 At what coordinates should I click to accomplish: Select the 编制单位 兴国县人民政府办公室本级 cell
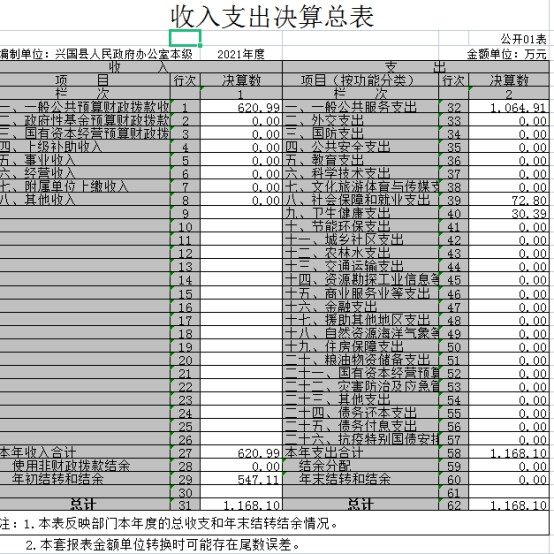[97, 54]
